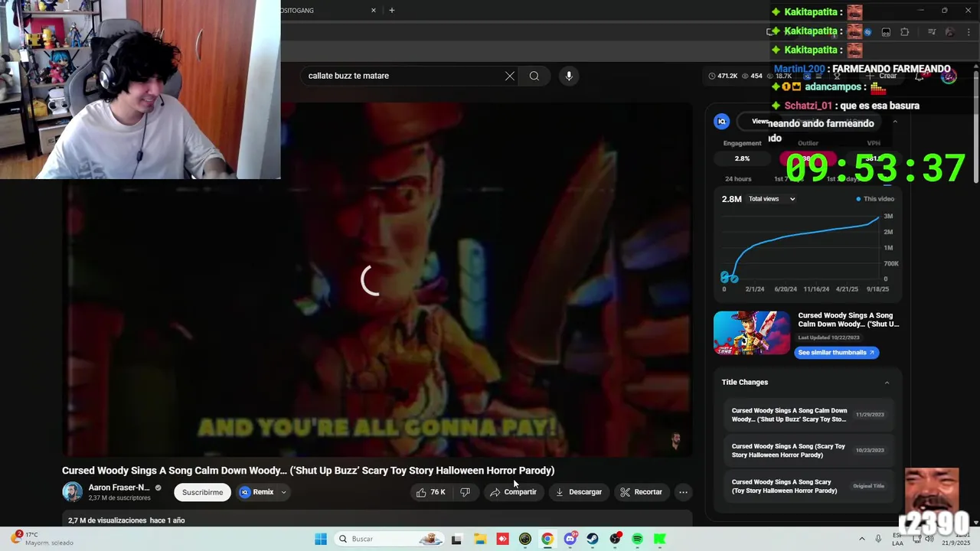Click the 471.2K vidIQ stat in header
The width and height of the screenshot is (980, 551).
723,76
